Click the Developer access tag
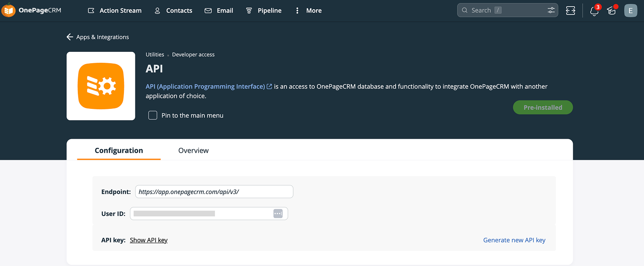 pyautogui.click(x=193, y=54)
